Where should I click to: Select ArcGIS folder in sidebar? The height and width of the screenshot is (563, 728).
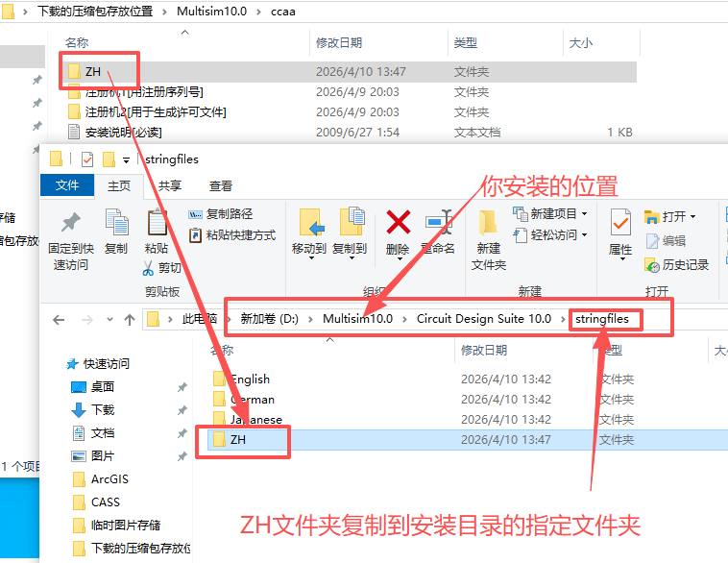tap(101, 478)
